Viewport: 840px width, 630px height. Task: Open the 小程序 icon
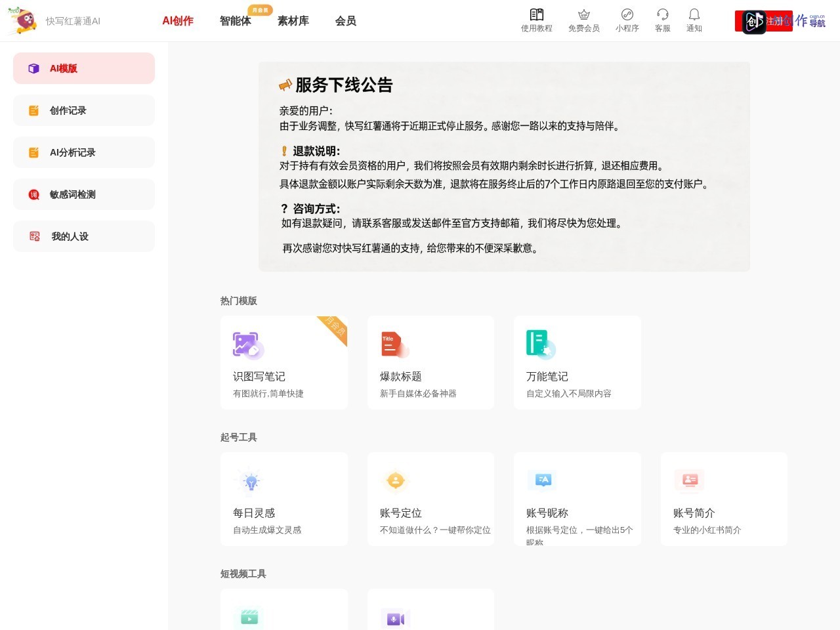627,14
